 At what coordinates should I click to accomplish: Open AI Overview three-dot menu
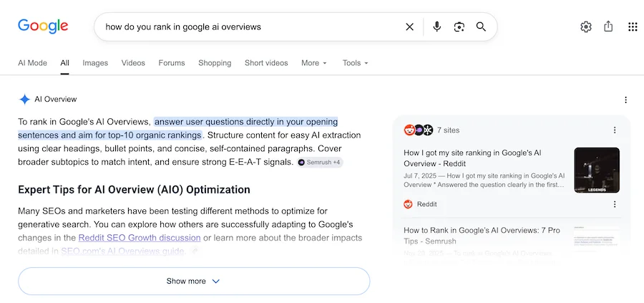(625, 100)
